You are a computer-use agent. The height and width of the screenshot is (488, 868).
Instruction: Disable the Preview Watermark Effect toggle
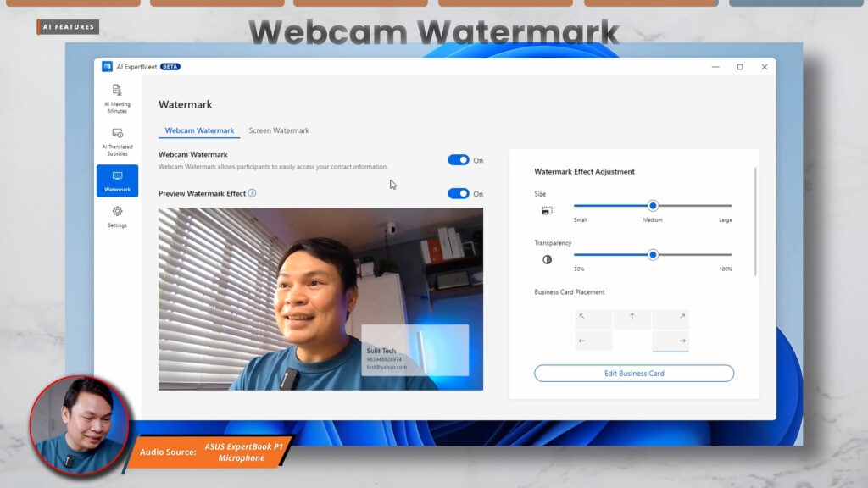click(459, 193)
